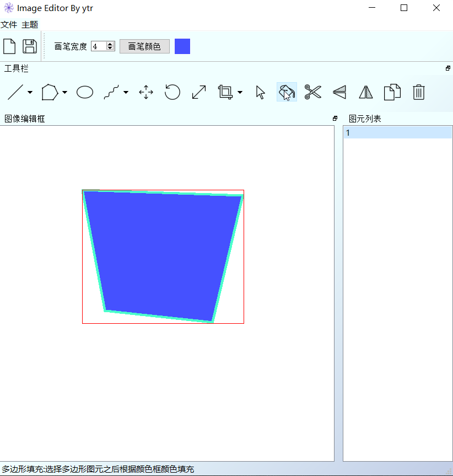
Task: Apply vertical flip mirror tool
Action: [339, 92]
